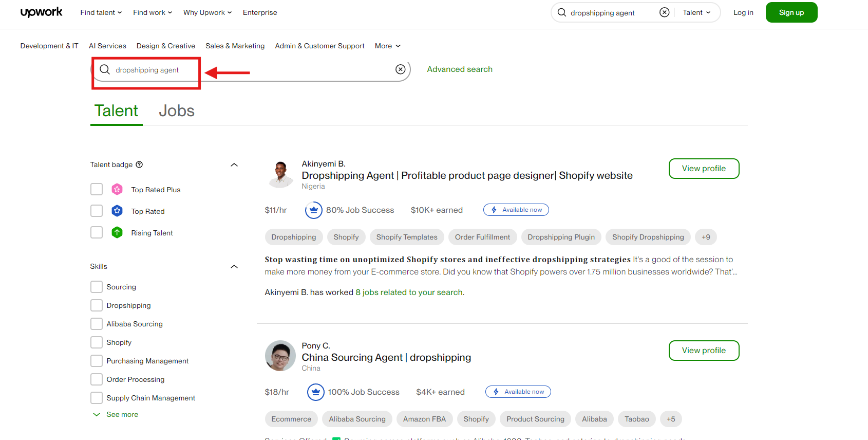Open the AI Services category
The width and height of the screenshot is (868, 440).
[x=107, y=46]
